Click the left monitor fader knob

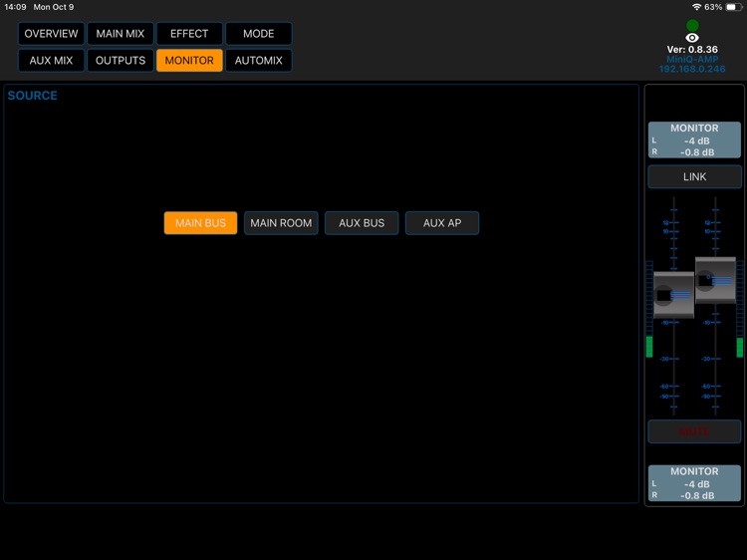(673, 295)
